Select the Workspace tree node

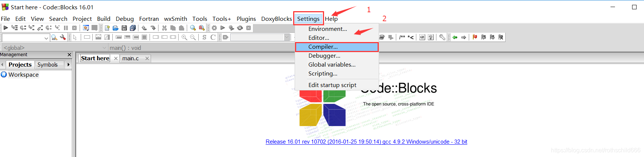click(23, 74)
